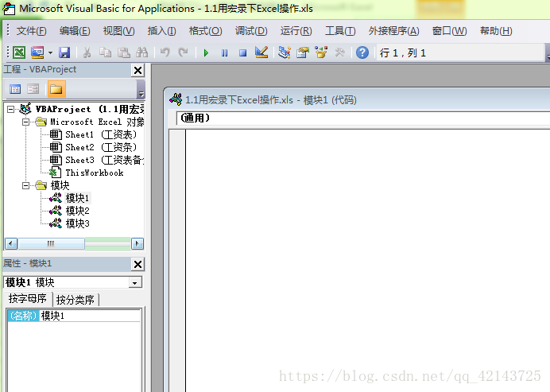Click the Break pause button
Image resolution: width=550 pixels, height=392 pixels.
[x=224, y=53]
